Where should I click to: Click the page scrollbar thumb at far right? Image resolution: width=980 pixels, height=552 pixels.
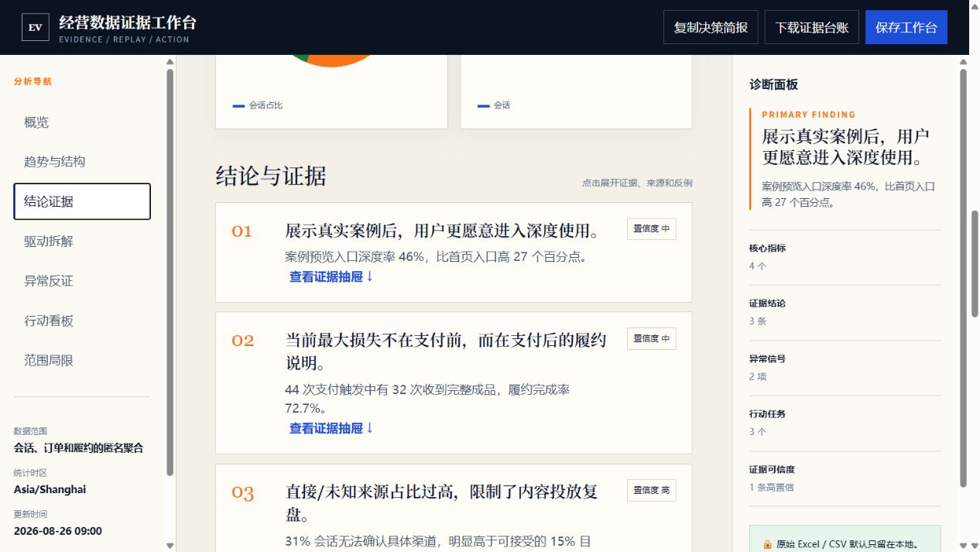coord(975,262)
